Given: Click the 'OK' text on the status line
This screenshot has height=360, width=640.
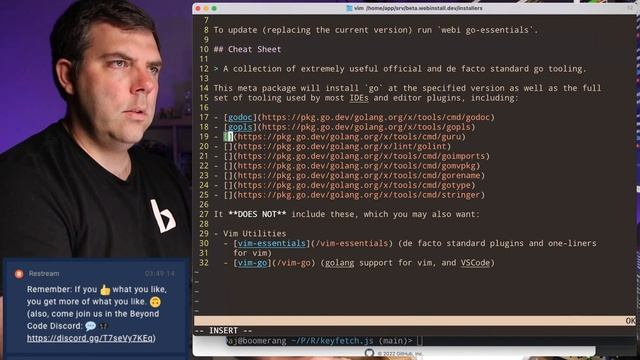Looking at the screenshot, I should pyautogui.click(x=630, y=321).
